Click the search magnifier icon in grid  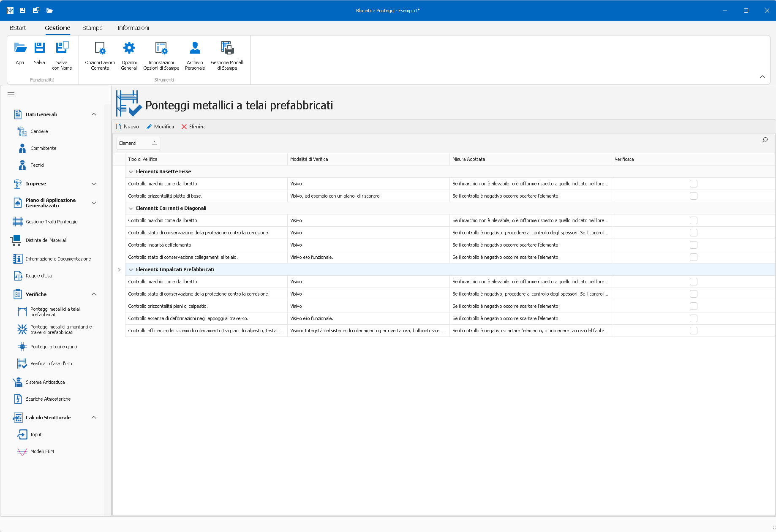point(765,140)
